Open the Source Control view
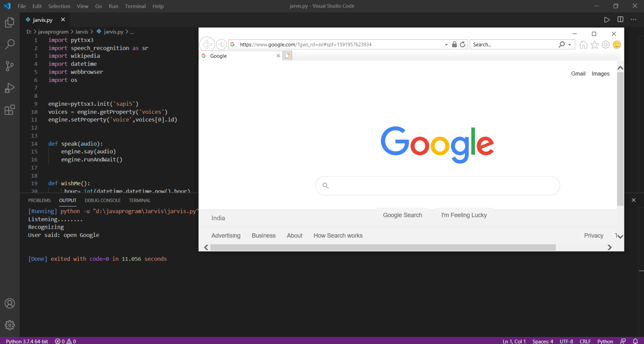644x344 pixels. [x=9, y=66]
